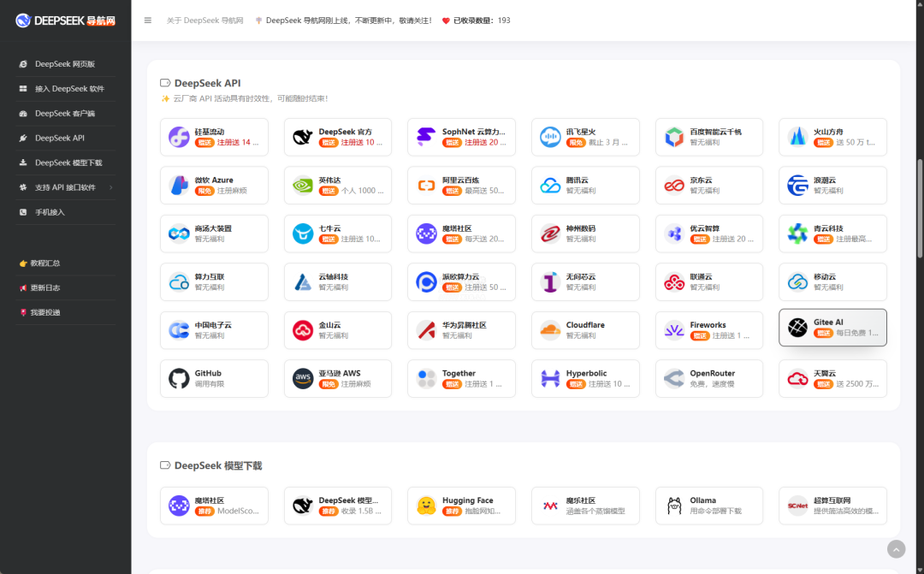Click the Hugging Face emoji icon
The height and width of the screenshot is (574, 924).
pyautogui.click(x=426, y=506)
